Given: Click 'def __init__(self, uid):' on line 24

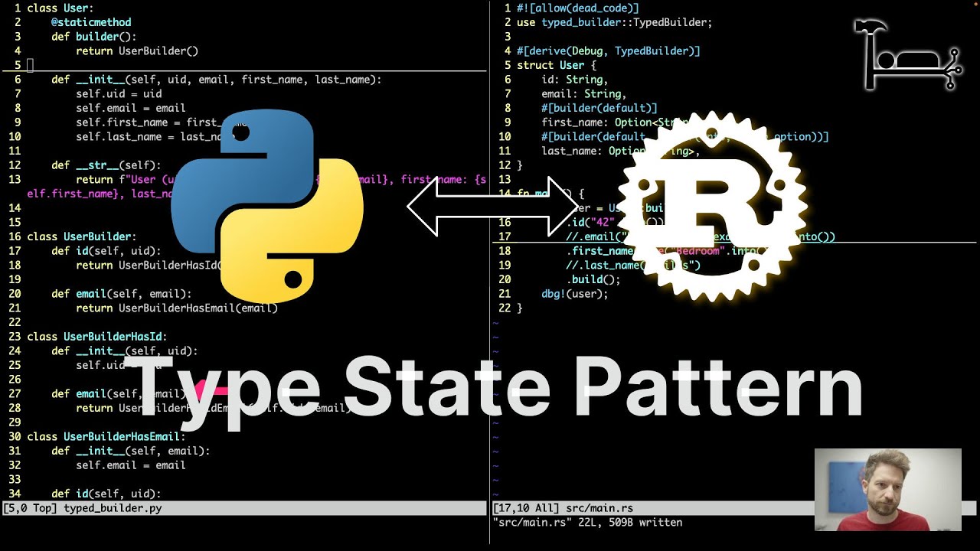Looking at the screenshot, I should pos(125,350).
